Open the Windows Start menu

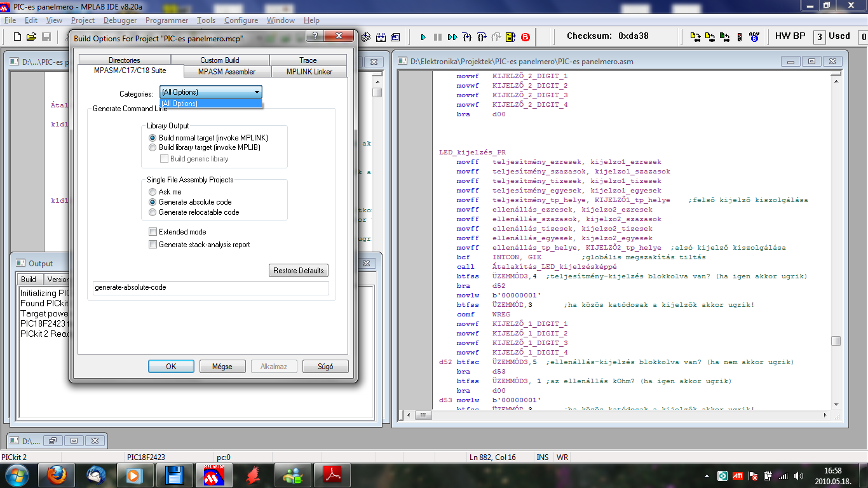[17, 475]
